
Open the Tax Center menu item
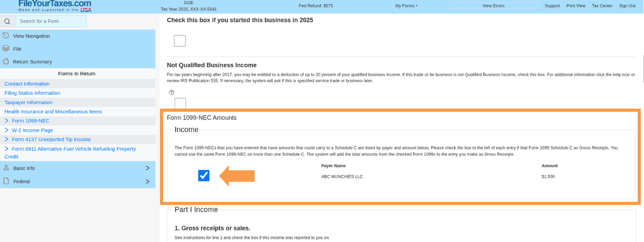(x=602, y=6)
